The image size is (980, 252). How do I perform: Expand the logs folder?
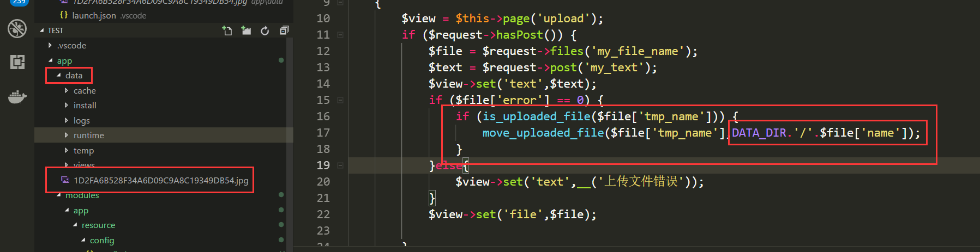[81, 121]
